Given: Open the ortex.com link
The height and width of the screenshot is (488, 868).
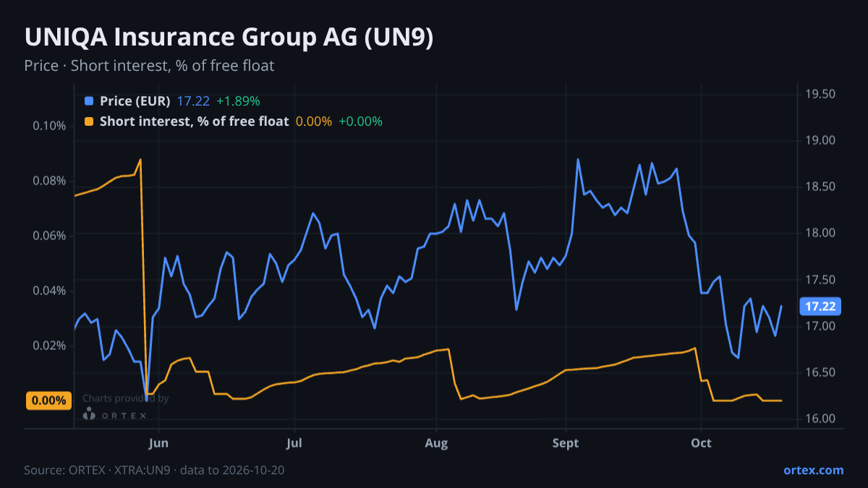Looking at the screenshot, I should point(814,470).
